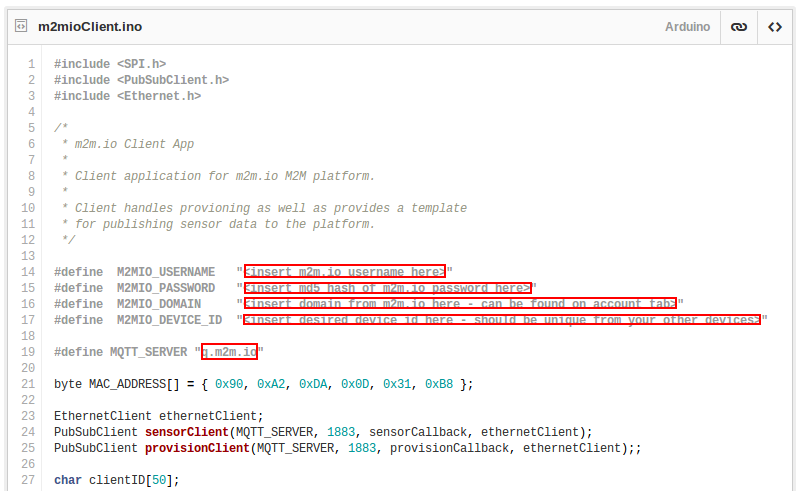Click the sensorClient function name
799x491 pixels.
click(187, 432)
